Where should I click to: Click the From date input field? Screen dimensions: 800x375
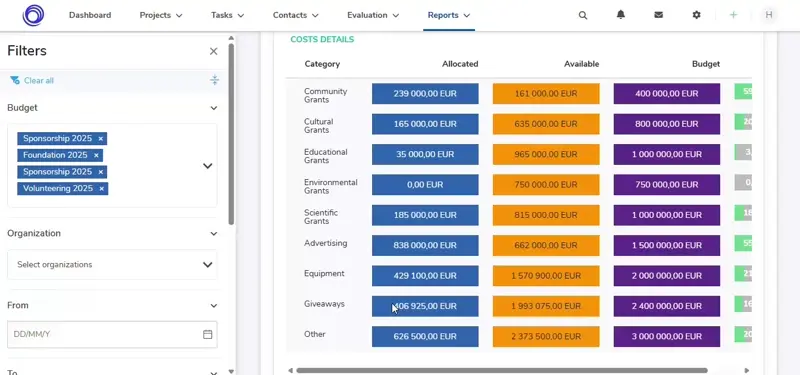tap(112, 334)
